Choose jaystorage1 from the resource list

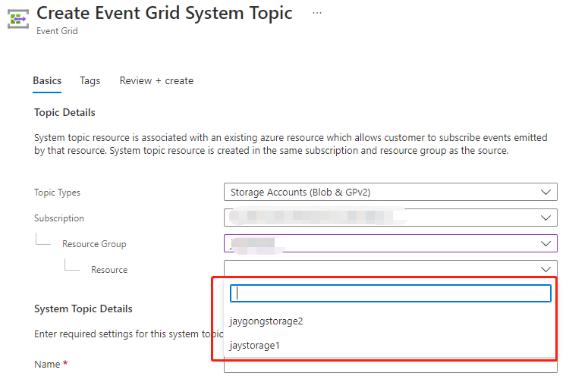[255, 346]
